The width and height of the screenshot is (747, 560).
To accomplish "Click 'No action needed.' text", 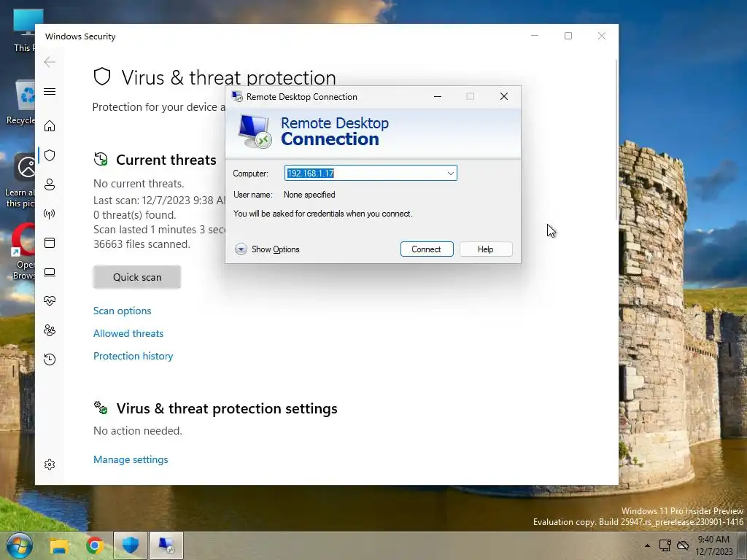I will 138,431.
